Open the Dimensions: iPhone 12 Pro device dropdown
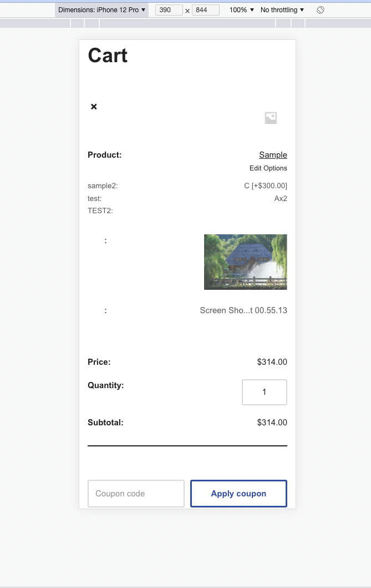The height and width of the screenshot is (588, 371). (102, 9)
